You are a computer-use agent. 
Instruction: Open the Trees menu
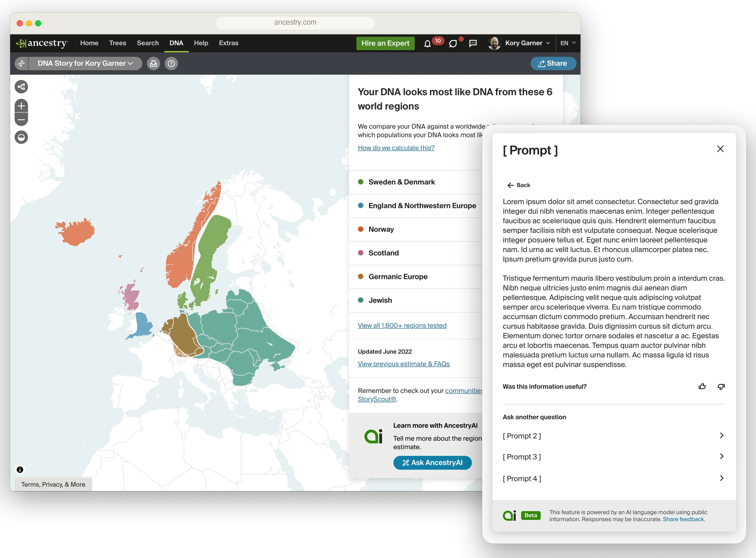(x=117, y=43)
